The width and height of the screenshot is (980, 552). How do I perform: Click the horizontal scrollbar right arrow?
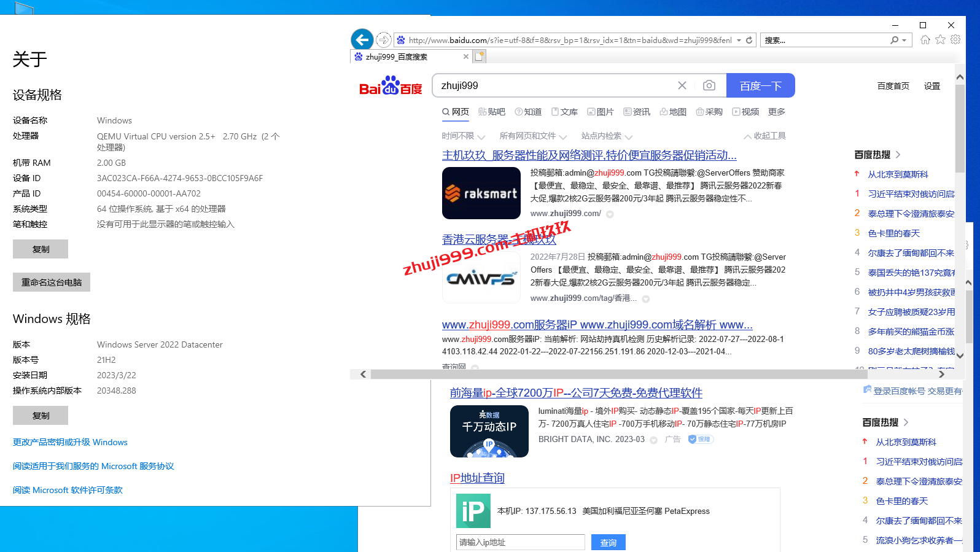[x=942, y=374]
